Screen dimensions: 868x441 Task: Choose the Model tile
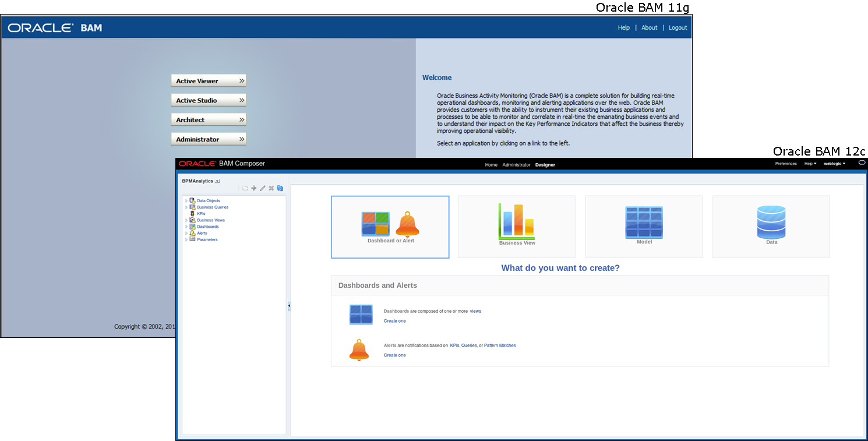point(643,227)
